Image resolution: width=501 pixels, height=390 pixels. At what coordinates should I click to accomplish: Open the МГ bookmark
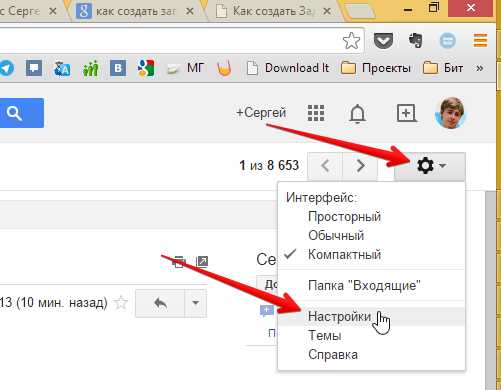(187, 68)
